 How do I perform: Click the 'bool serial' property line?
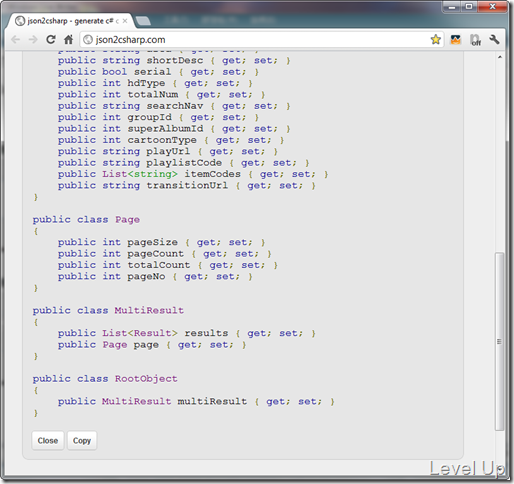coord(158,72)
